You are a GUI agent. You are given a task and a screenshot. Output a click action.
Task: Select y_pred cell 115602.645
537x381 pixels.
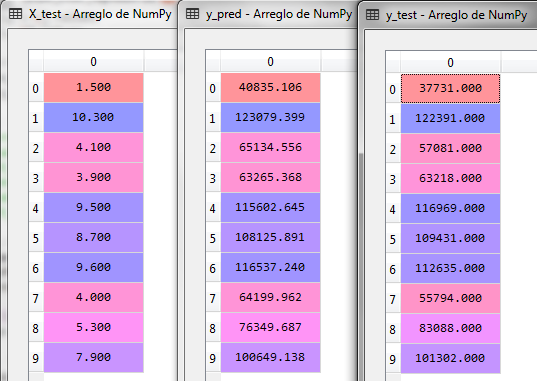tap(271, 207)
